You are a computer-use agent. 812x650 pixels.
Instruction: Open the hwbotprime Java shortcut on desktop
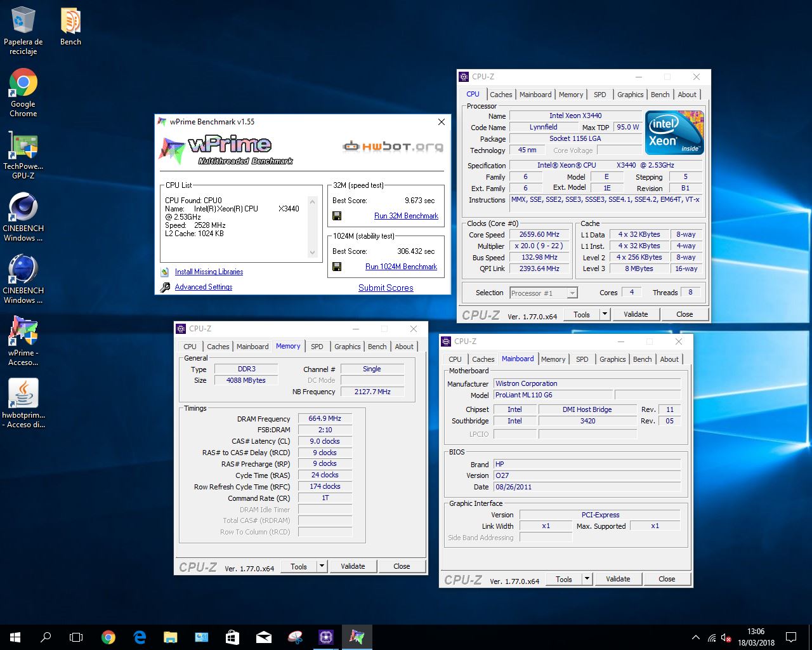coord(23,404)
